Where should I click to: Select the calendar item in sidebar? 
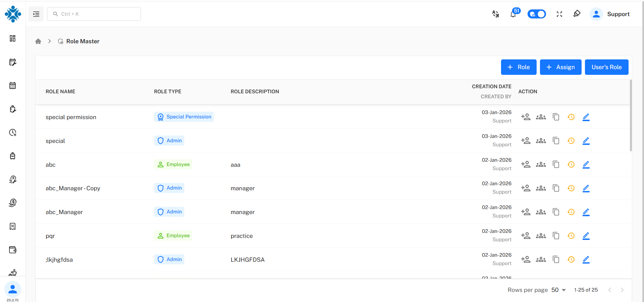[x=13, y=86]
